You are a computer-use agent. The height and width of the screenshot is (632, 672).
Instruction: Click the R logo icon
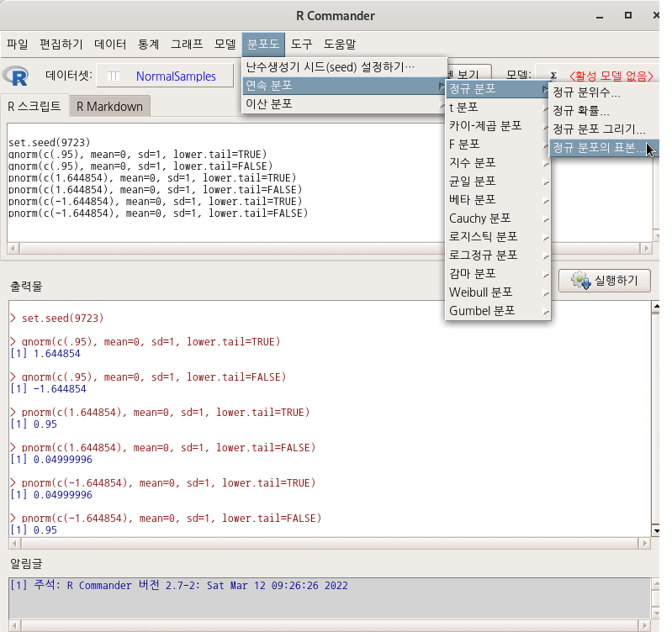tap(16, 76)
